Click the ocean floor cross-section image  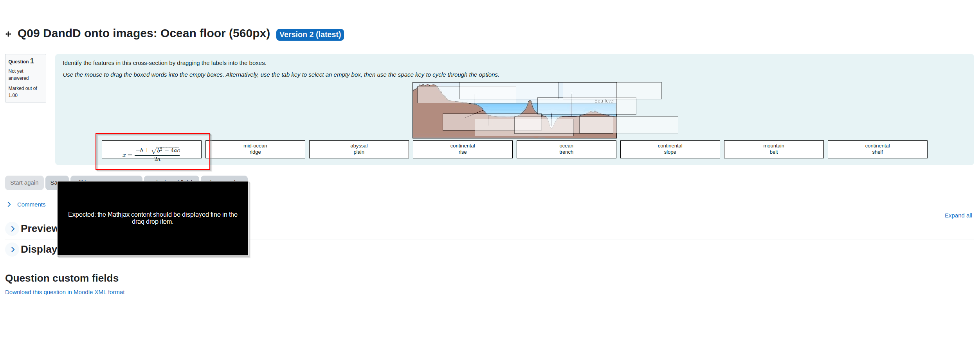[515, 110]
